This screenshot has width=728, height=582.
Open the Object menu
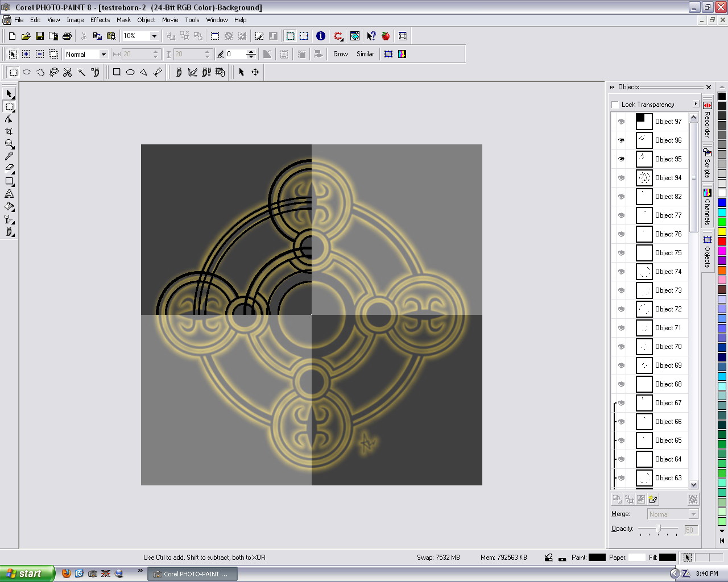146,20
